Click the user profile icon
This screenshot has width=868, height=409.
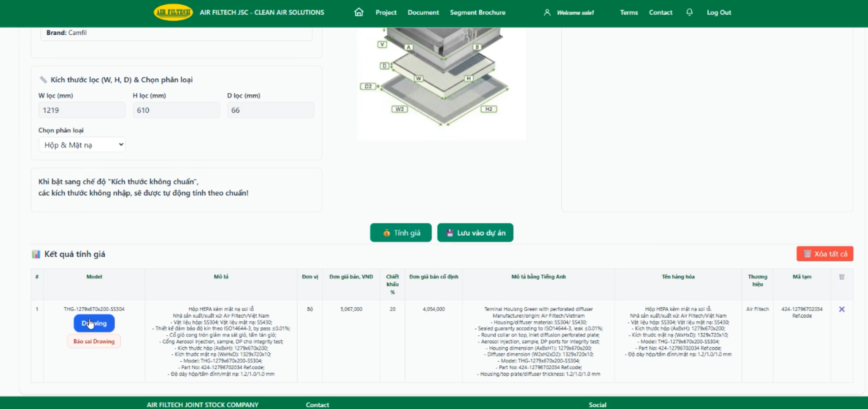click(x=547, y=13)
